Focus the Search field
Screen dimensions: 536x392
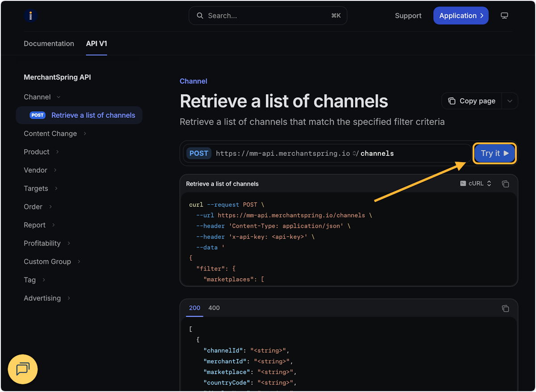tap(268, 16)
